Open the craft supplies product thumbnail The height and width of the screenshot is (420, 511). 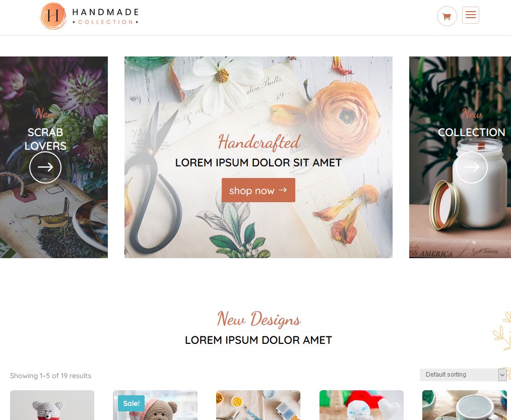point(258,405)
